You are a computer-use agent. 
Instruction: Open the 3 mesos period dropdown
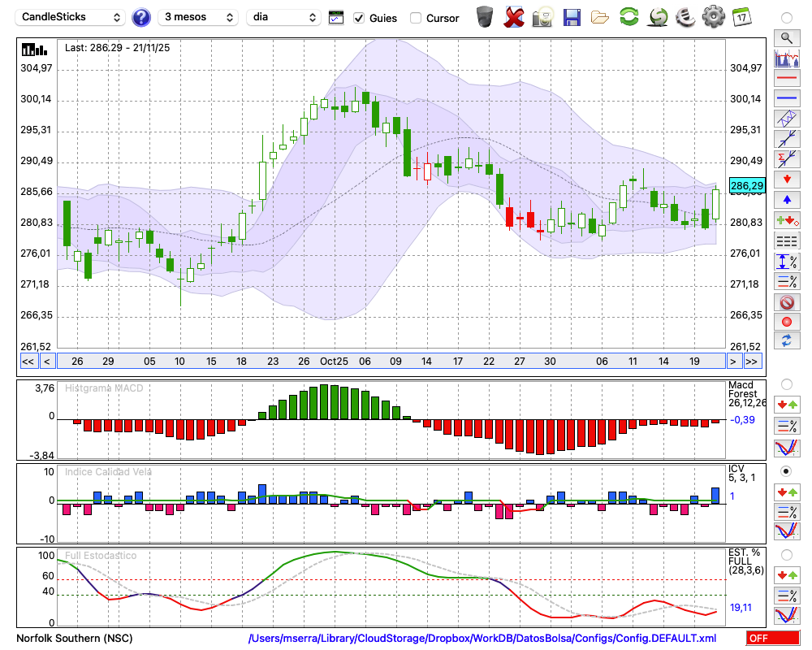(197, 17)
